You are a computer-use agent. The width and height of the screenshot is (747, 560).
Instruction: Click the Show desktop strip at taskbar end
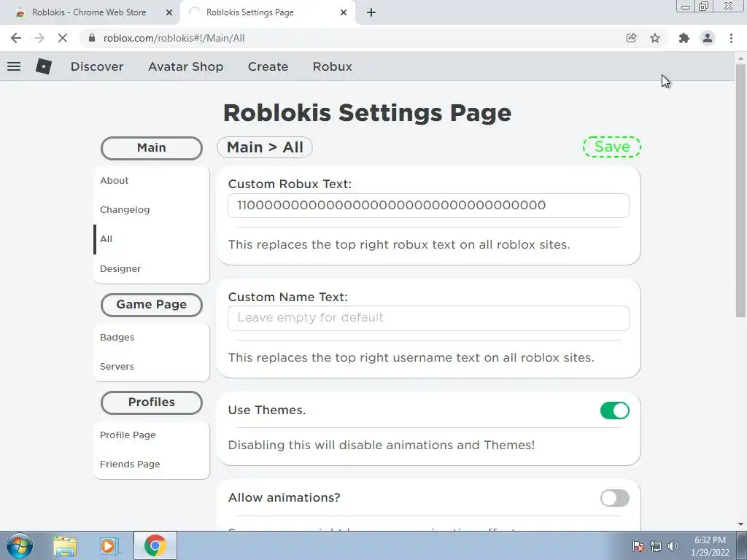click(741, 546)
